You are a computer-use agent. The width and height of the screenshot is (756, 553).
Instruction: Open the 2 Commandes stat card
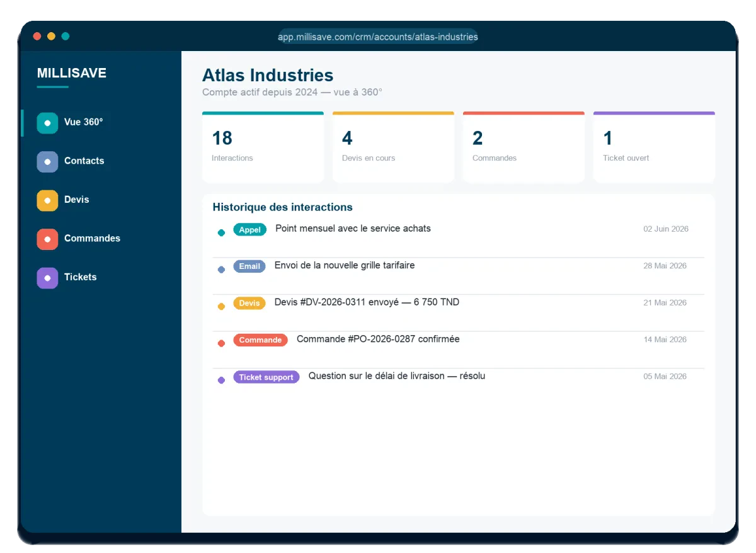[524, 147]
